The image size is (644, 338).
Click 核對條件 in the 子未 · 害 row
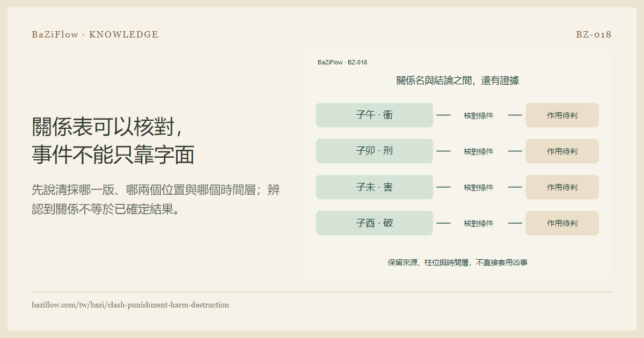tap(479, 187)
